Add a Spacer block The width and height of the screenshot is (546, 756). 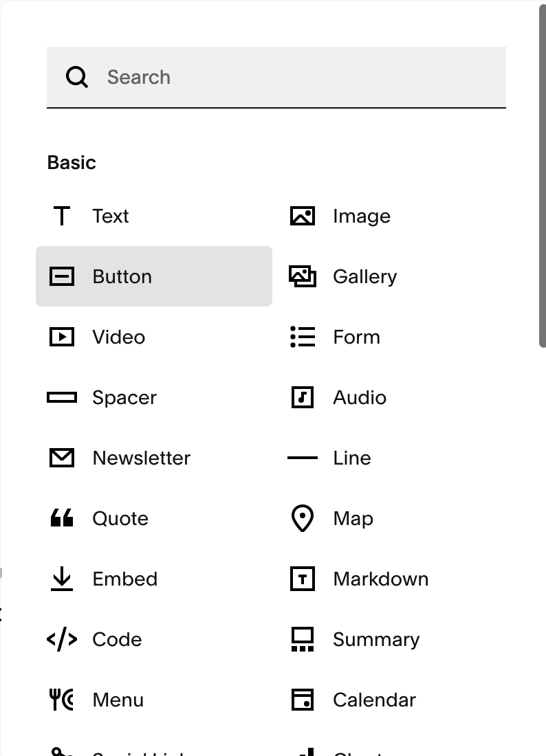click(124, 397)
